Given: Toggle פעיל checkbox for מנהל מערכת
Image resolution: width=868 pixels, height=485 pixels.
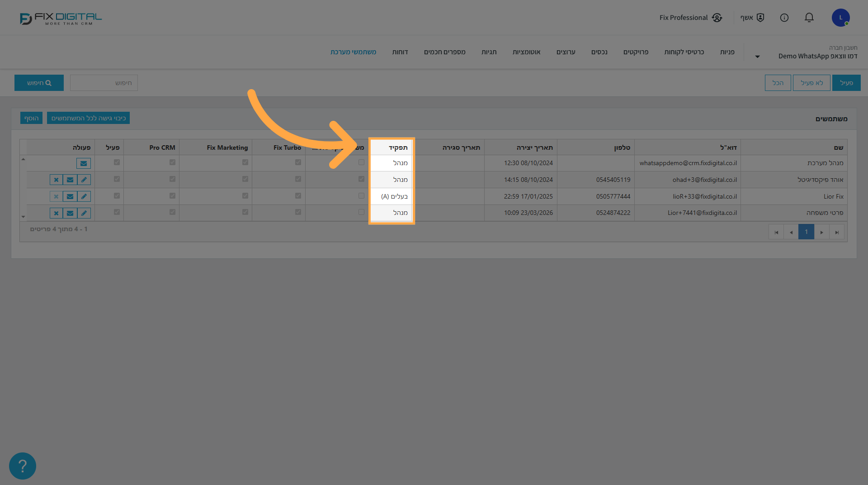Looking at the screenshot, I should click(x=117, y=162).
